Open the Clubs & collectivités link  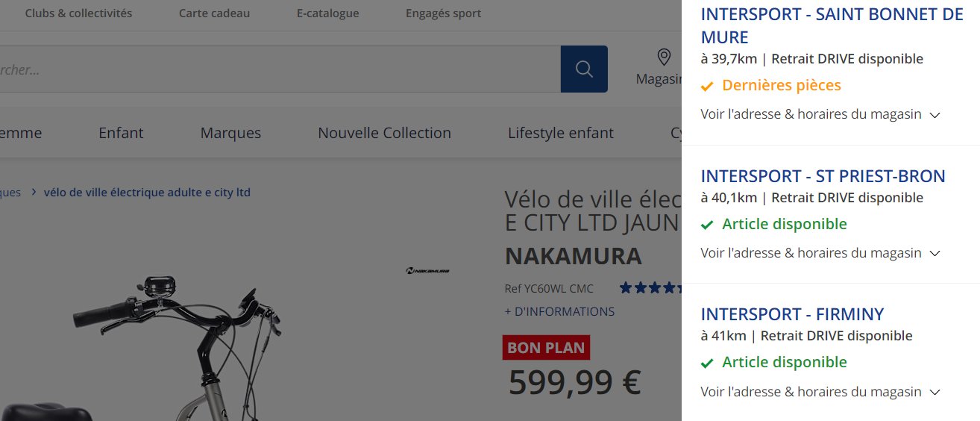click(x=78, y=13)
